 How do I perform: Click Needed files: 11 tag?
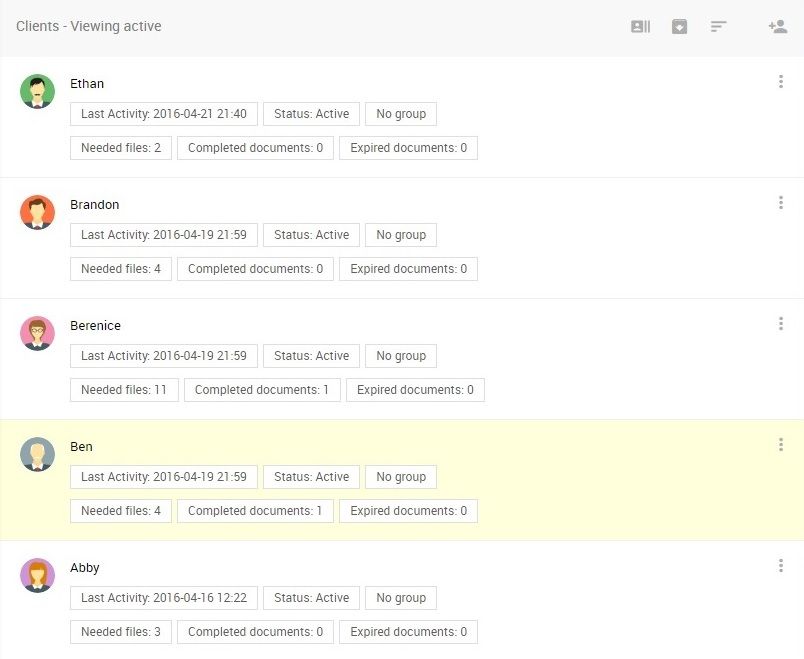[124, 390]
